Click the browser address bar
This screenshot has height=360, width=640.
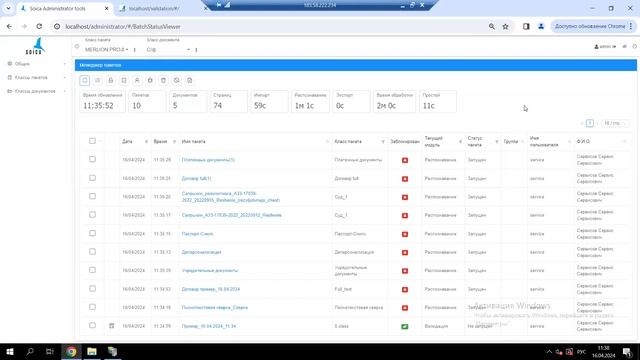click(269, 27)
